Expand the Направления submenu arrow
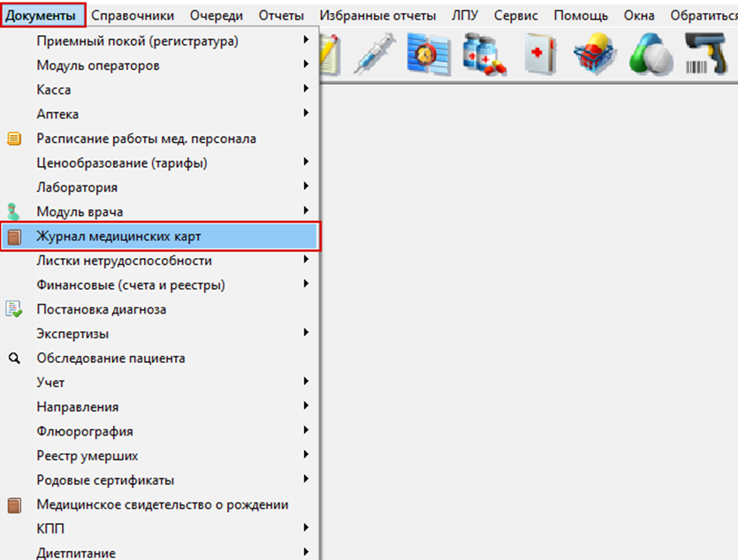 [x=306, y=405]
